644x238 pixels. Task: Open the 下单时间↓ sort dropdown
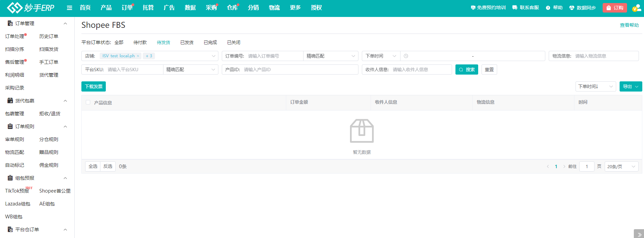pos(596,86)
